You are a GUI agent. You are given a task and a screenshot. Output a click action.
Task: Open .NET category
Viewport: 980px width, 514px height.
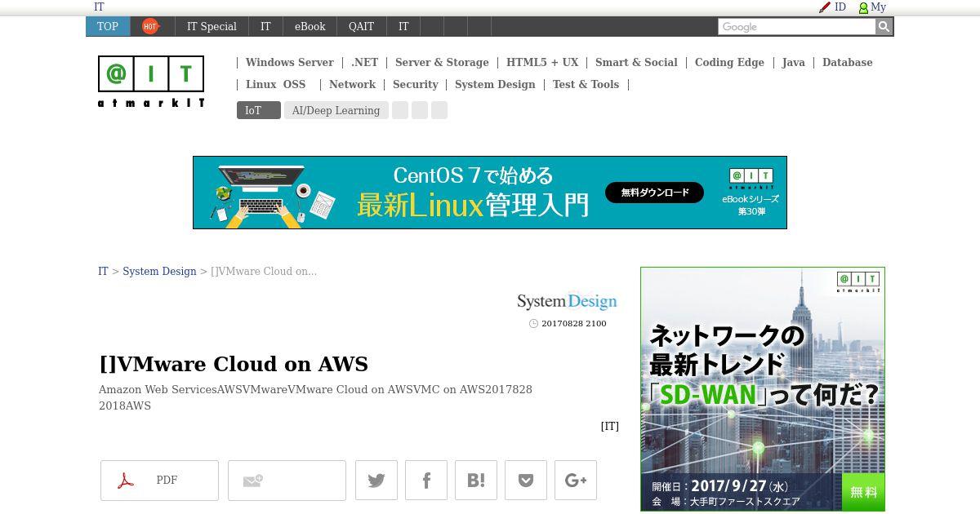[x=364, y=62]
